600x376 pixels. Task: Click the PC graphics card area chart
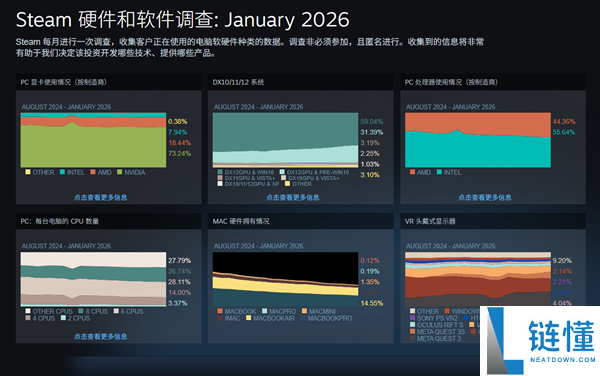click(93, 140)
